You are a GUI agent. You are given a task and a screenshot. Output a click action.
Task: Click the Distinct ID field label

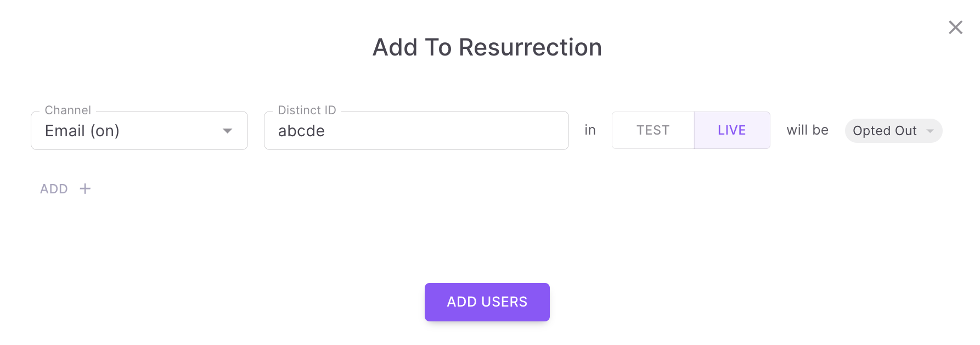coord(307,110)
